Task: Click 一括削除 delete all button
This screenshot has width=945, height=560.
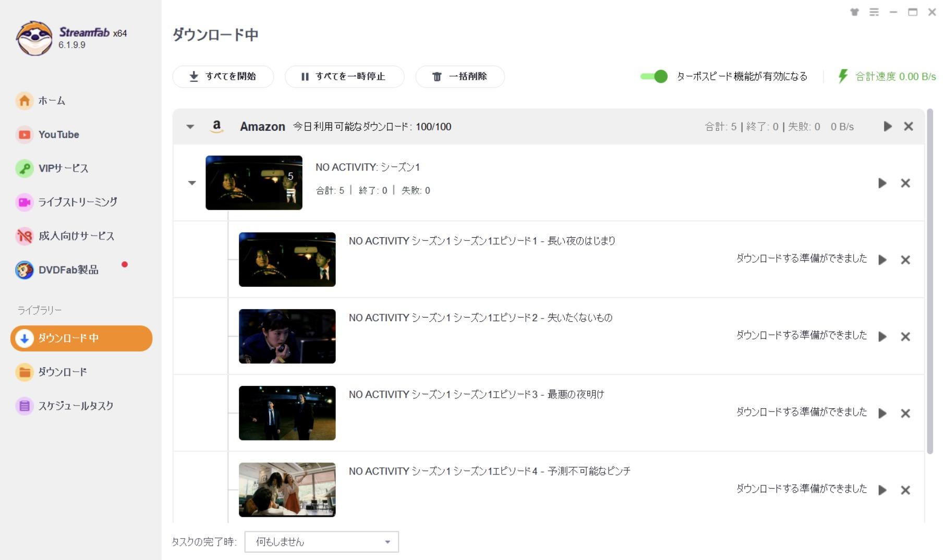Action: pyautogui.click(x=459, y=77)
